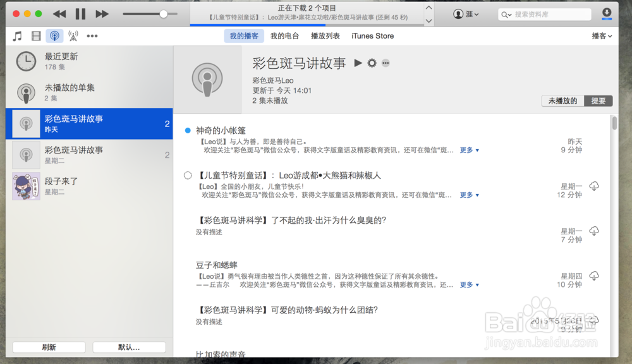Open the 播客 sort dropdown
Image resolution: width=632 pixels, height=364 pixels.
[x=601, y=36]
